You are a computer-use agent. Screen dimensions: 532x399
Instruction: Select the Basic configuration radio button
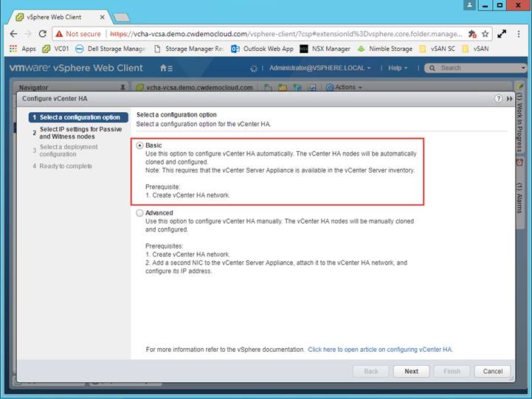[x=139, y=145]
